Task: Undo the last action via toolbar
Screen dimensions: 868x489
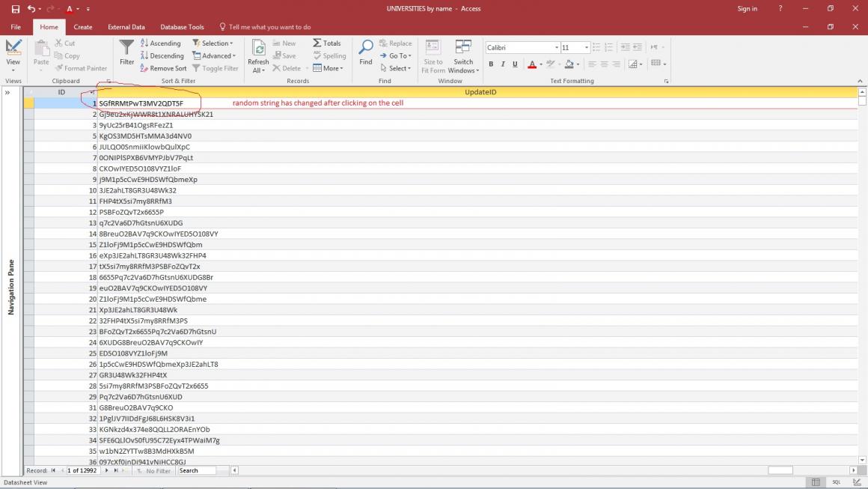Action: pyautogui.click(x=31, y=9)
